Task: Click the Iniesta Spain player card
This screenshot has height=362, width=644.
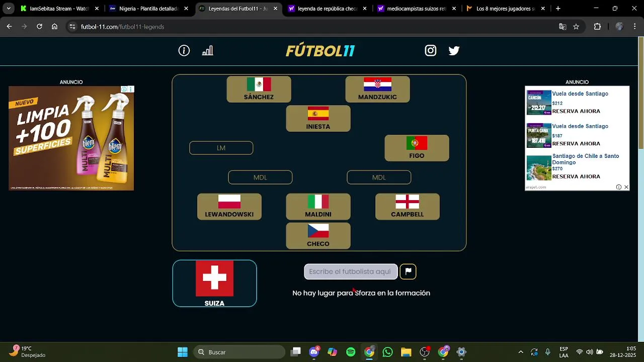Action: 318,119
